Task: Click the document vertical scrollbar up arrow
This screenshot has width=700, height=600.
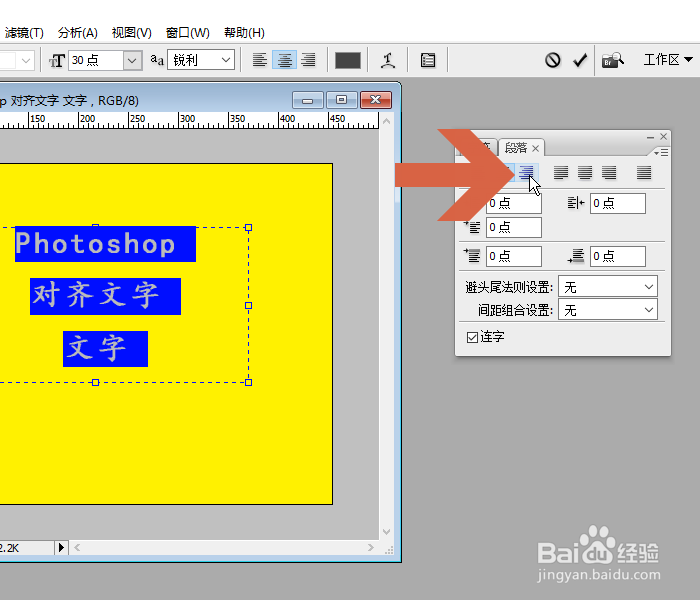Action: [387, 121]
